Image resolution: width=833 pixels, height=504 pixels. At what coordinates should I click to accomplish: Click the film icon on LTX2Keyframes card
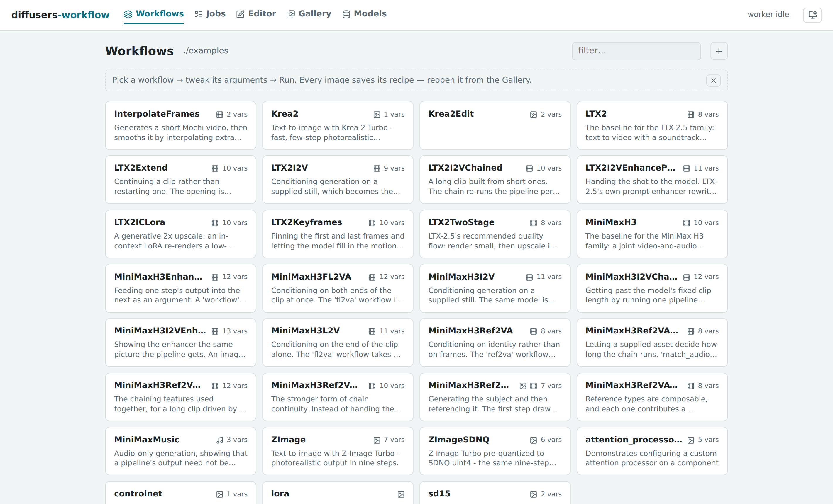[x=372, y=223]
